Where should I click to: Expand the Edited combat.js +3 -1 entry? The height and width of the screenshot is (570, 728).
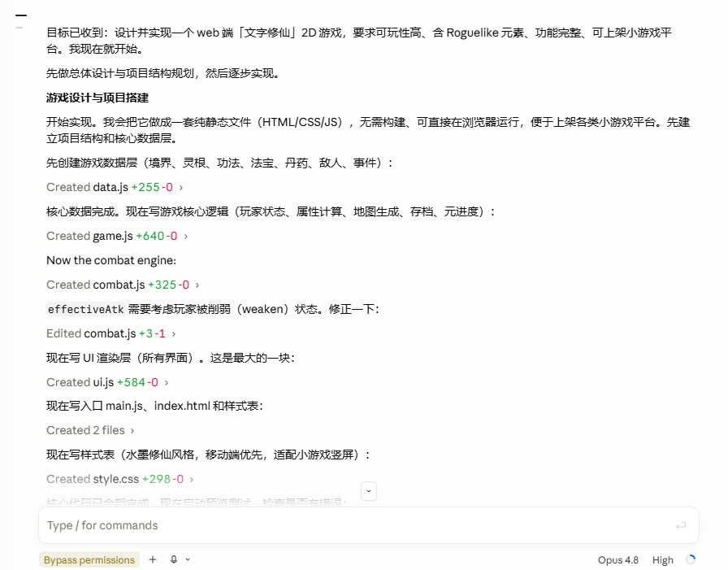pos(111,333)
